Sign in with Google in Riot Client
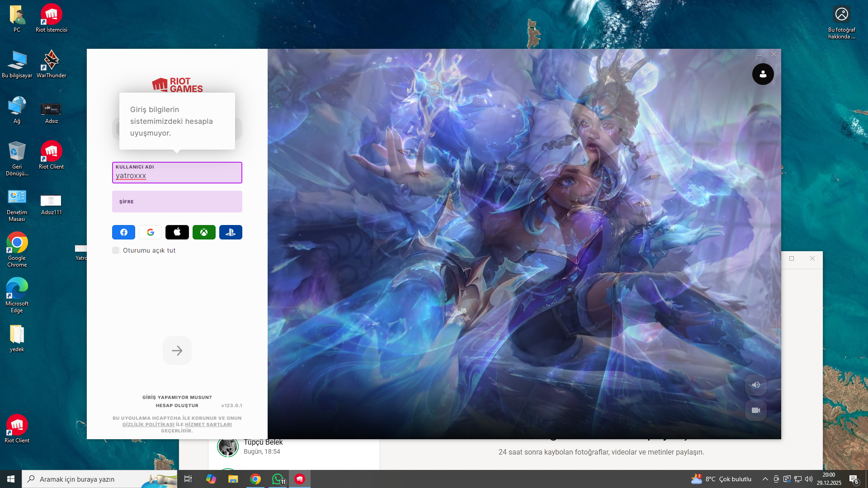Image resolution: width=868 pixels, height=488 pixels. click(151, 232)
